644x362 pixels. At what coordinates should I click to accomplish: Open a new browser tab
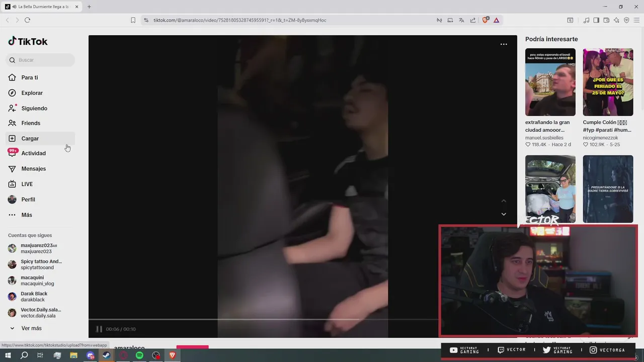[89, 7]
